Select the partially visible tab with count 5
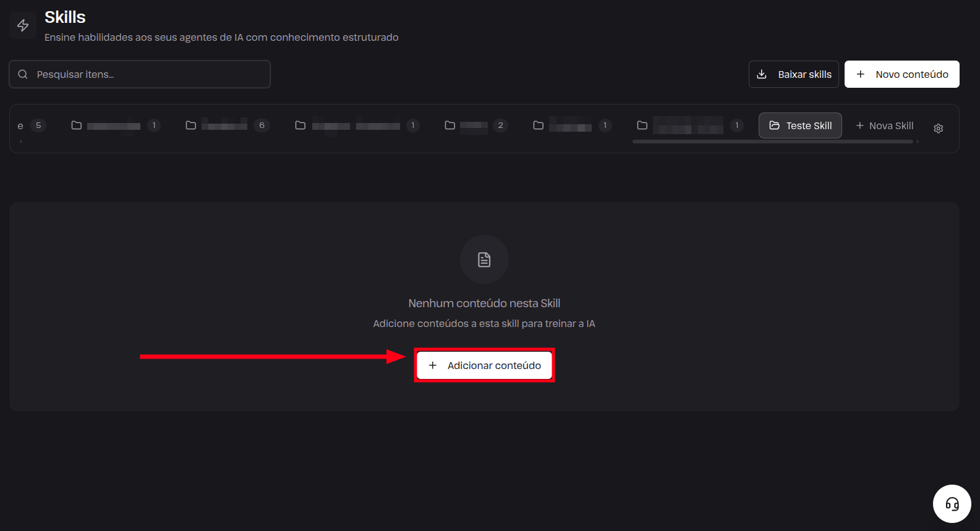 [x=31, y=125]
